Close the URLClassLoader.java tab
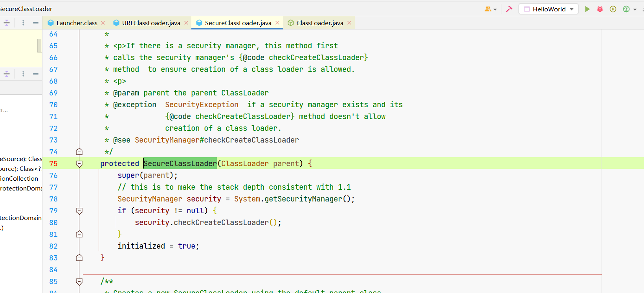Viewport: 644px width, 293px height. 186,23
